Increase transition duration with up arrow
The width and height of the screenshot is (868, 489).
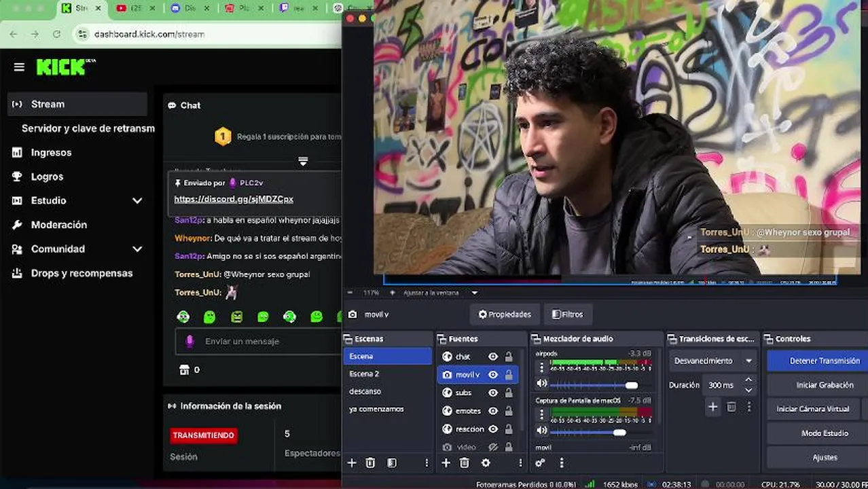pos(748,380)
